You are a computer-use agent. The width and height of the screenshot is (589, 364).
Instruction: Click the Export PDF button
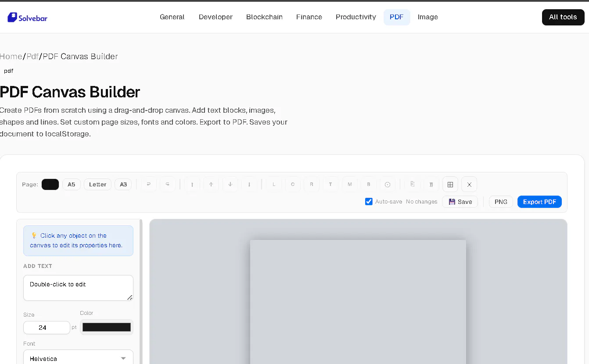pyautogui.click(x=539, y=202)
